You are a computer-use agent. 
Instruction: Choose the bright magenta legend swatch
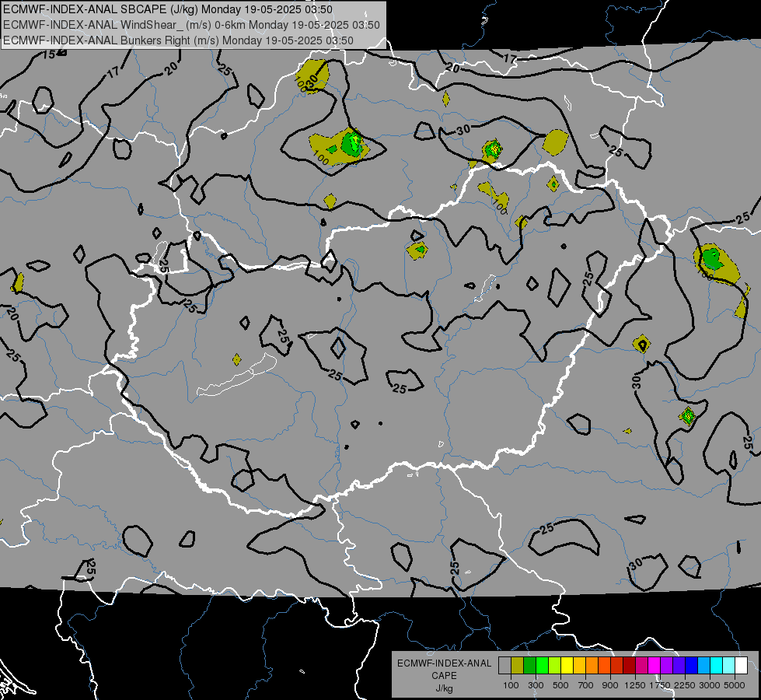655,666
